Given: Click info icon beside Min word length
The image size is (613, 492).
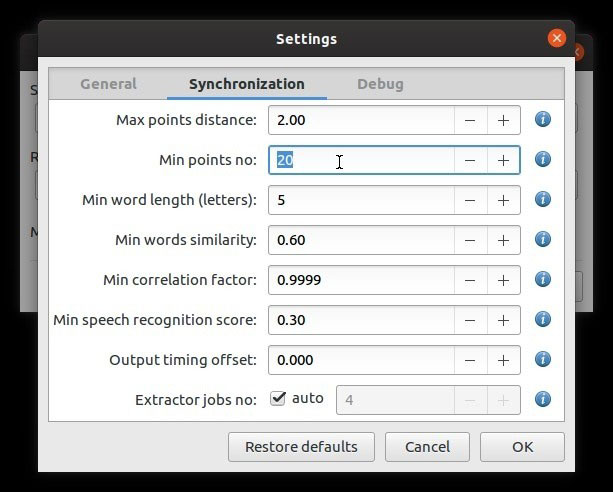Looking at the screenshot, I should [x=543, y=199].
